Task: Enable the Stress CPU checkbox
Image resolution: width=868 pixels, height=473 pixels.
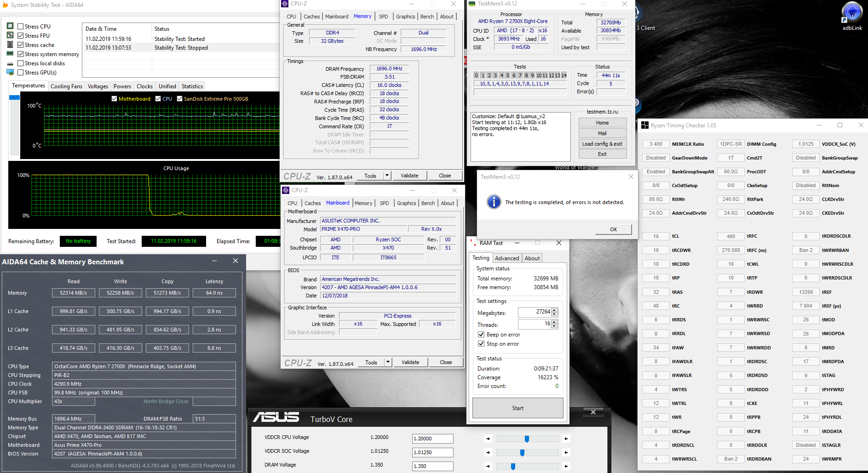Action: 21,26
